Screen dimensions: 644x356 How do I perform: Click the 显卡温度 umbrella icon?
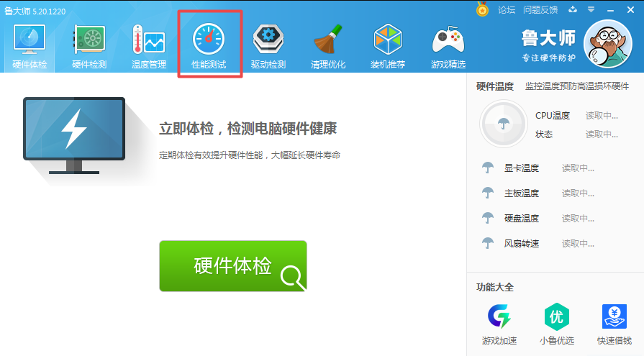(x=488, y=168)
